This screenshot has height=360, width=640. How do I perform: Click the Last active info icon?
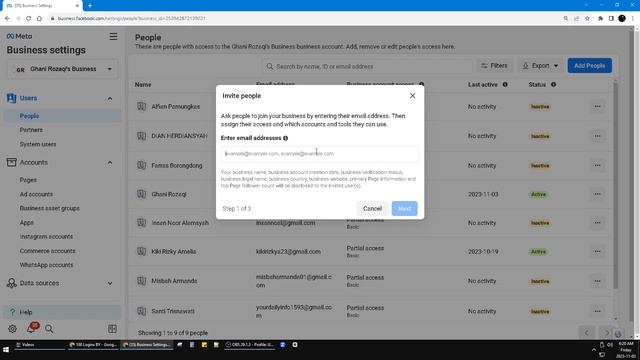pos(505,84)
